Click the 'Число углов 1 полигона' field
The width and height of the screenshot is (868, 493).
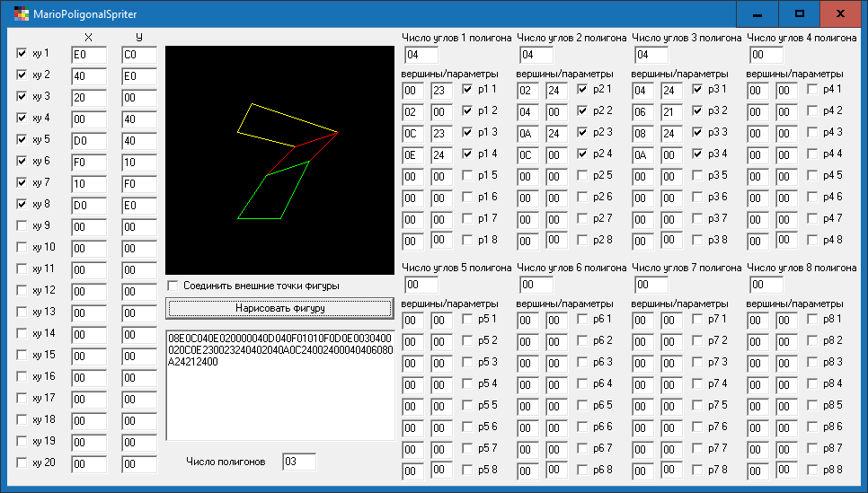click(421, 55)
